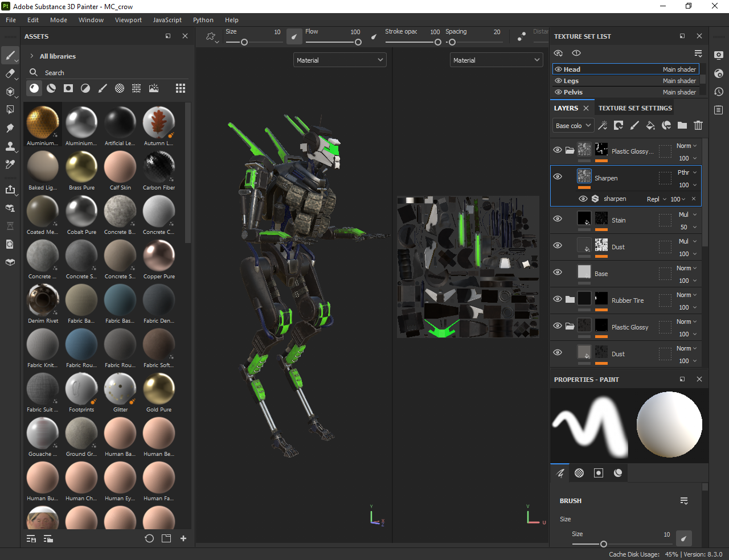Image resolution: width=729 pixels, height=560 pixels.
Task: Switch to Texture Set Settings tab
Action: click(x=635, y=108)
